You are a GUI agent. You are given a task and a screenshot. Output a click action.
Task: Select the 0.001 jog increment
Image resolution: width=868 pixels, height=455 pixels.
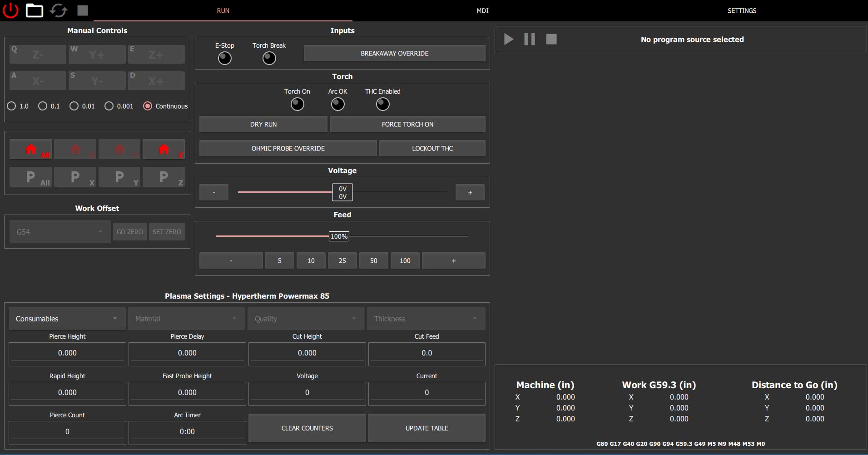(x=119, y=106)
